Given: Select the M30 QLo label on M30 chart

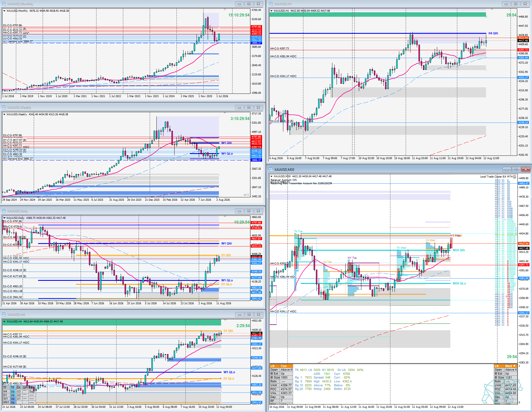Looking at the screenshot, I should (x=460, y=284).
